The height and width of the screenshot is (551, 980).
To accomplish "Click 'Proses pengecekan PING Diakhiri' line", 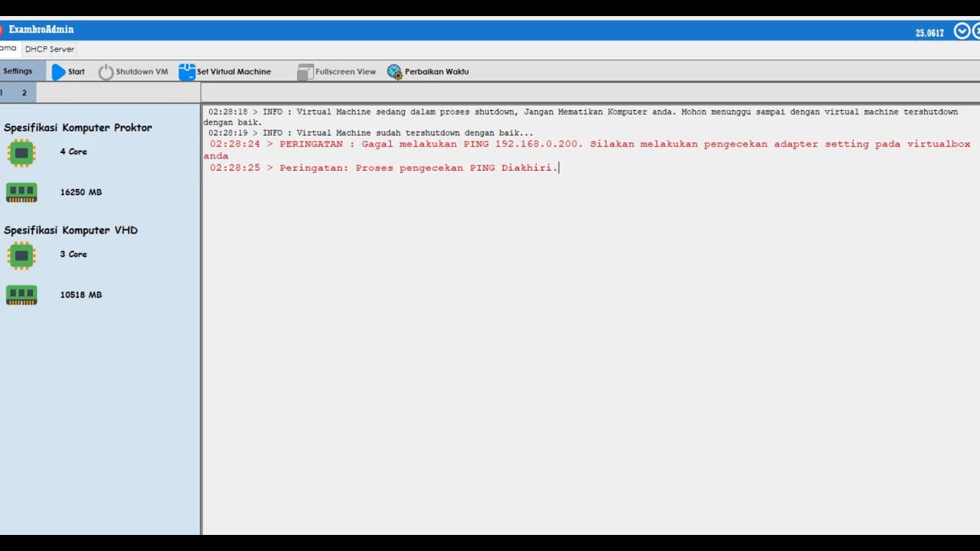I will pyautogui.click(x=384, y=168).
